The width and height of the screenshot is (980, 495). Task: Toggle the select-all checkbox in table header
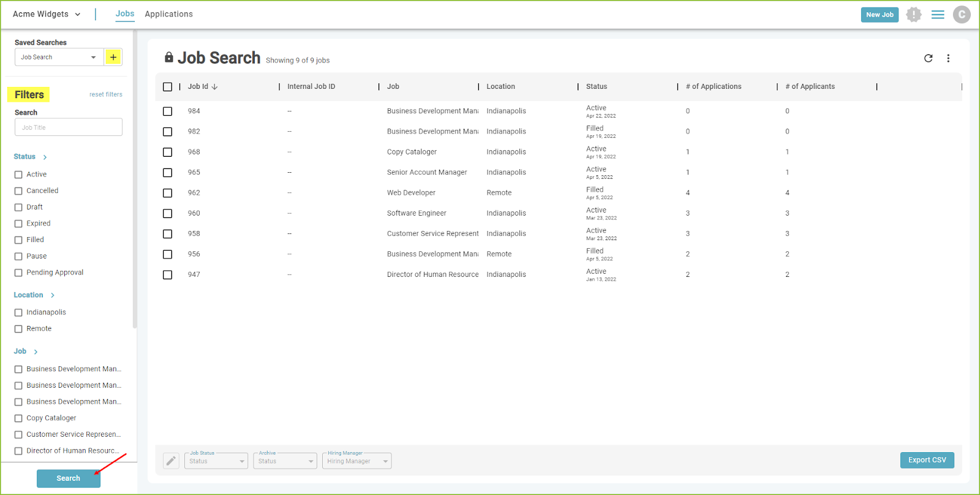[167, 87]
